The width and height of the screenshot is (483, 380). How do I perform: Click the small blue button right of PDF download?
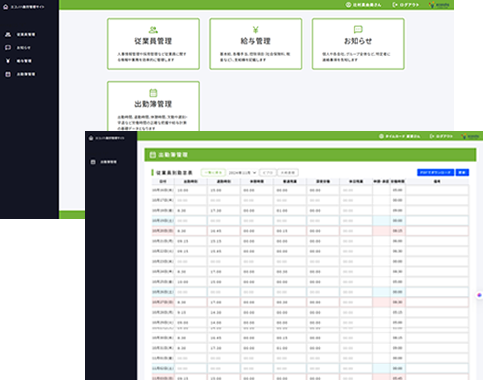pyautogui.click(x=462, y=172)
